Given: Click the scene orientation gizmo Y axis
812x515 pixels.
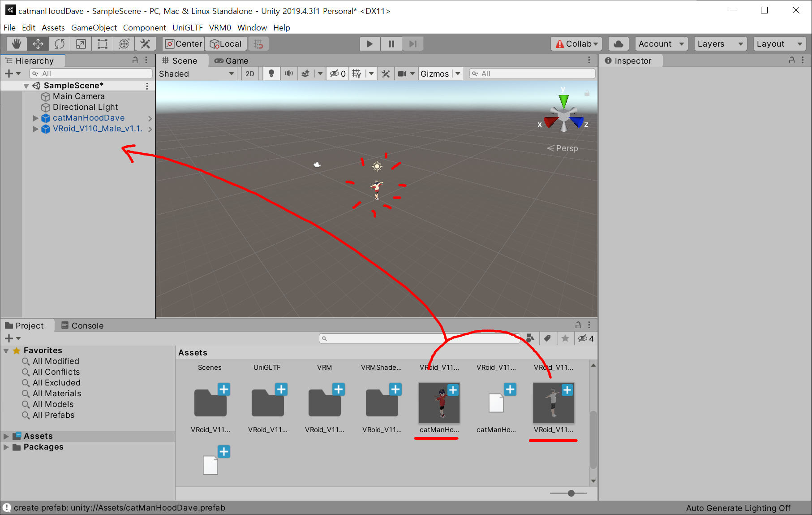Looking at the screenshot, I should [563, 100].
